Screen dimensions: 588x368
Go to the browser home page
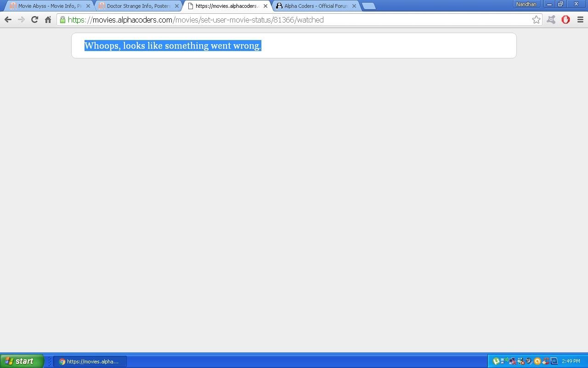pos(48,20)
